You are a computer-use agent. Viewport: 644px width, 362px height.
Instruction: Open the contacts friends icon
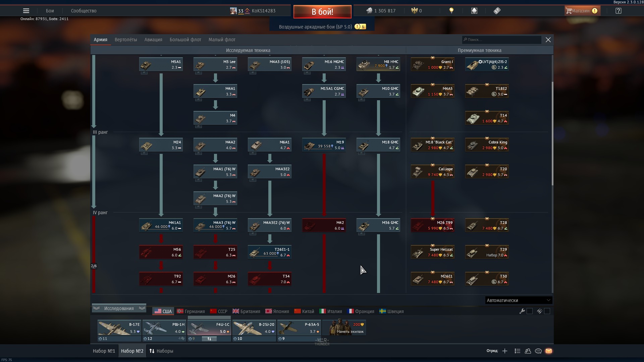pos(528,351)
